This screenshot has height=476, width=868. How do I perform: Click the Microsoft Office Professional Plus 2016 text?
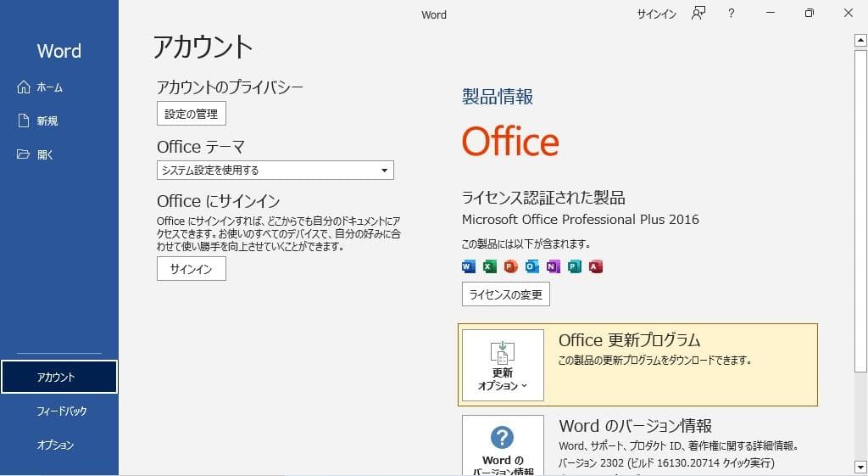pos(580,220)
